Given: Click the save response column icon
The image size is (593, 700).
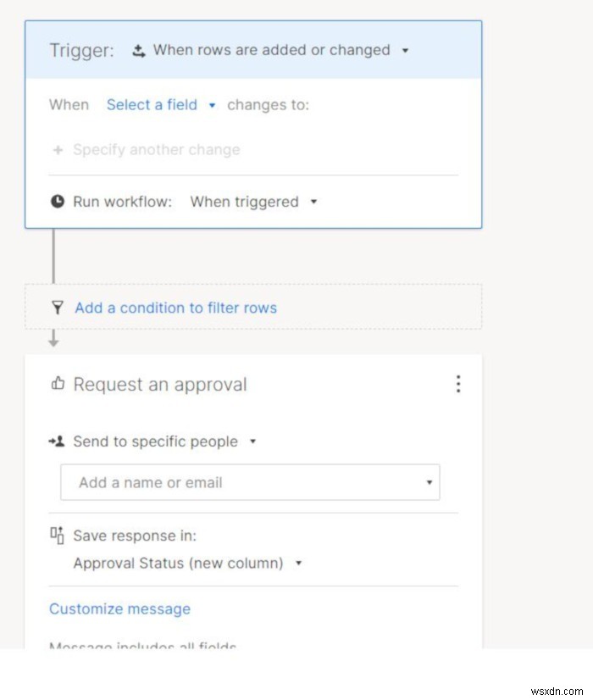Looking at the screenshot, I should [58, 535].
